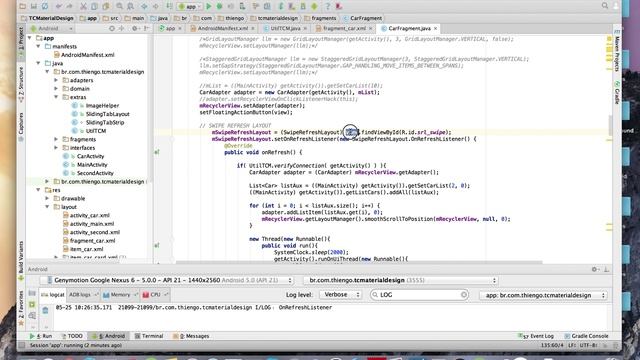640x360 pixels.
Task: Click the navigate Forward arrow icon
Action: (x=156, y=6)
